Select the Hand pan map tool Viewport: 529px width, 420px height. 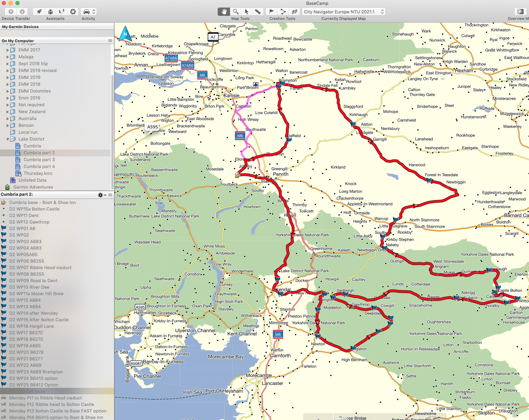click(x=224, y=12)
